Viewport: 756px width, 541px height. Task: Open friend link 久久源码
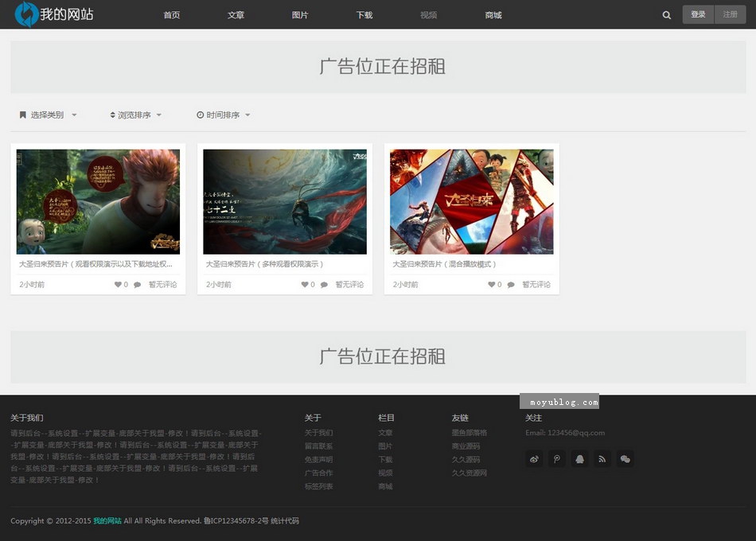tap(466, 460)
